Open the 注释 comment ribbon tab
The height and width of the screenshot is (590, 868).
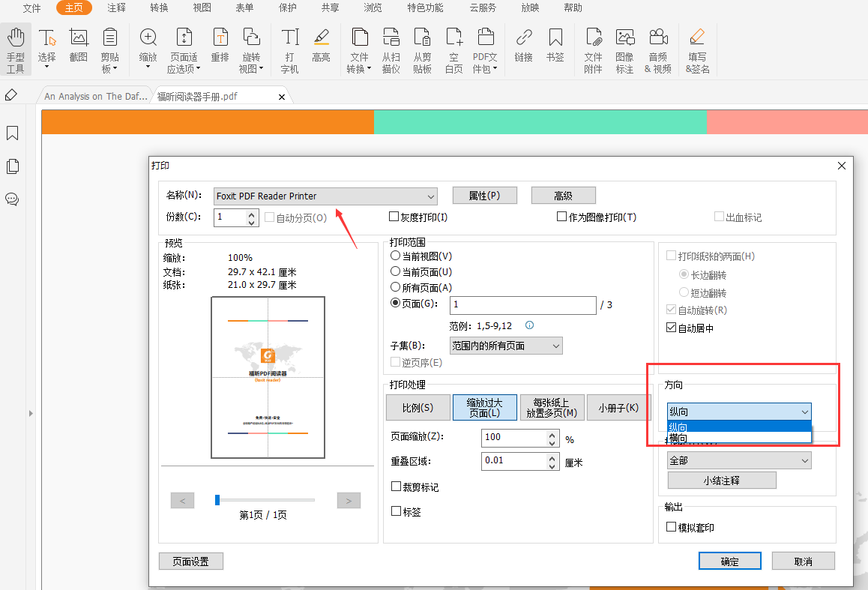(x=116, y=8)
